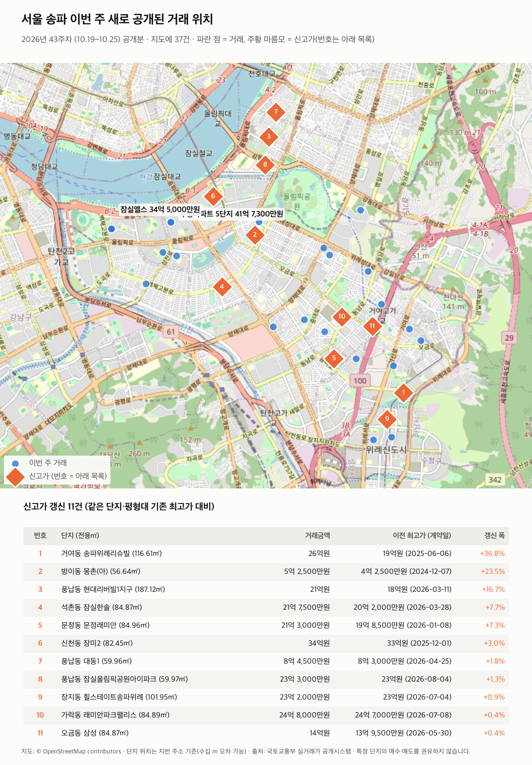The width and height of the screenshot is (532, 765).
Task: Select 풍납동 현대리버빌1지구 (187.12㎡) in the table
Action: [113, 589]
